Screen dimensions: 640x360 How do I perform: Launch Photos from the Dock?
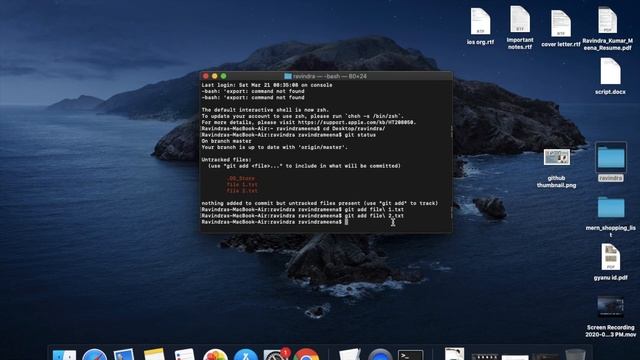click(215, 354)
